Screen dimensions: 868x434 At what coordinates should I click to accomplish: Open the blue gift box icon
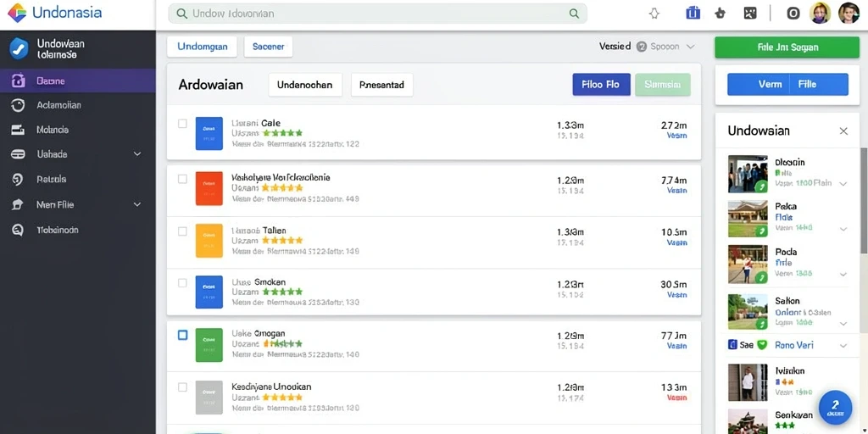pyautogui.click(x=693, y=13)
